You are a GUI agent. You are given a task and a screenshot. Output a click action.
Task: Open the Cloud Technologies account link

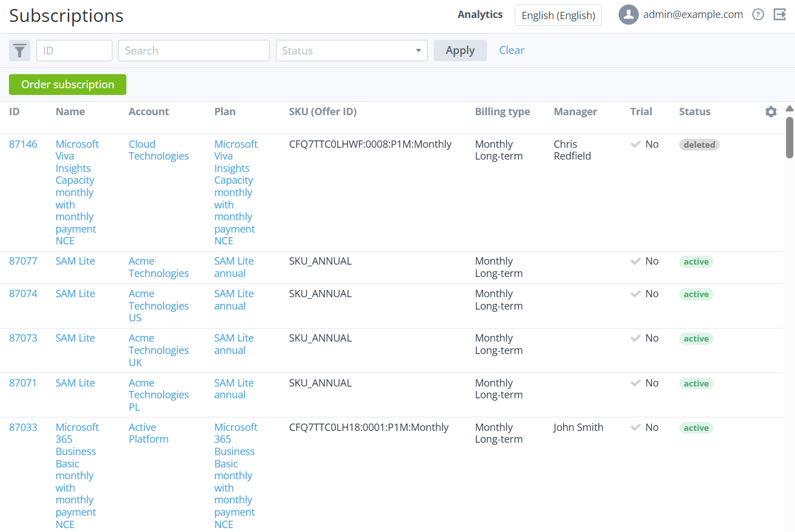pos(158,150)
